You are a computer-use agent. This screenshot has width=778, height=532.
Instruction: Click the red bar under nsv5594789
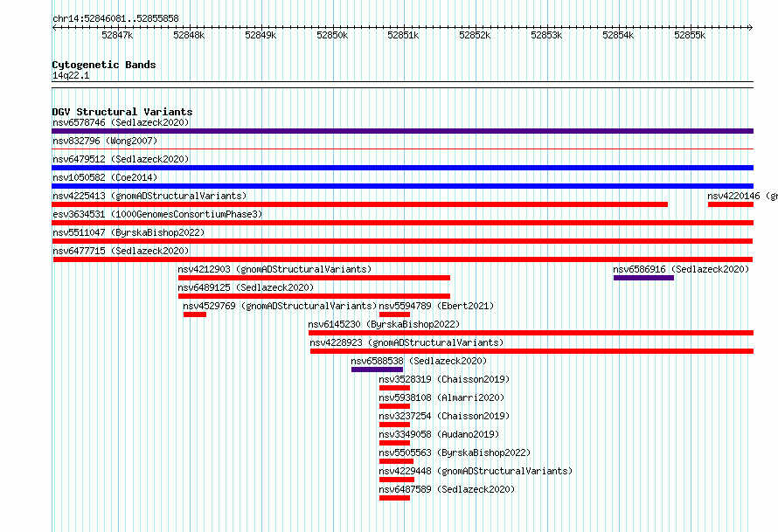coord(394,314)
